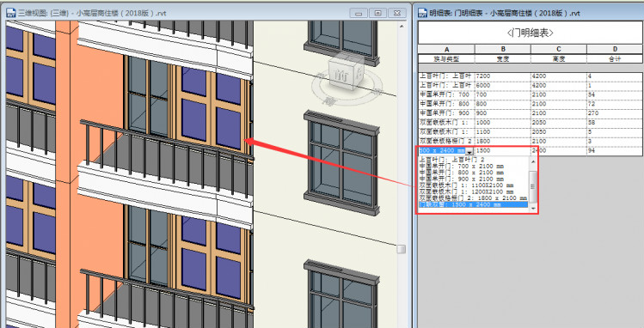Click the 合计 header cell
Viewport: 644px width, 328px height.
[615, 59]
